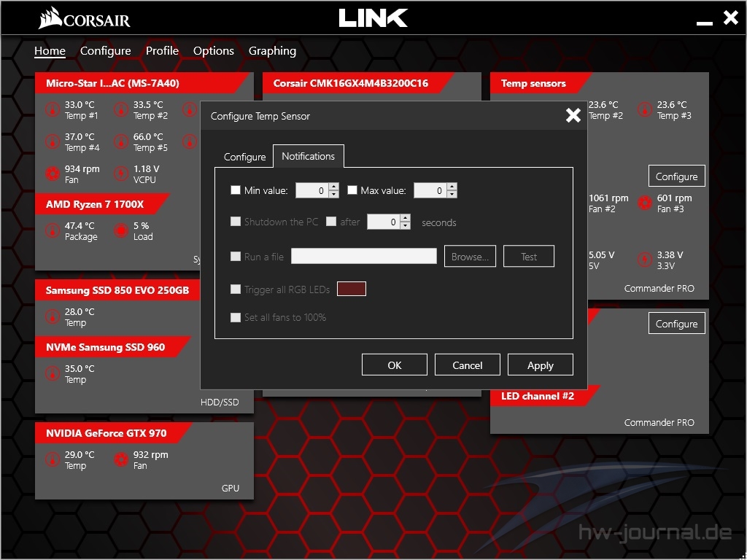Viewport: 747px width, 560px height.
Task: Close the Configure Temp Sensor dialog
Action: coord(573,115)
